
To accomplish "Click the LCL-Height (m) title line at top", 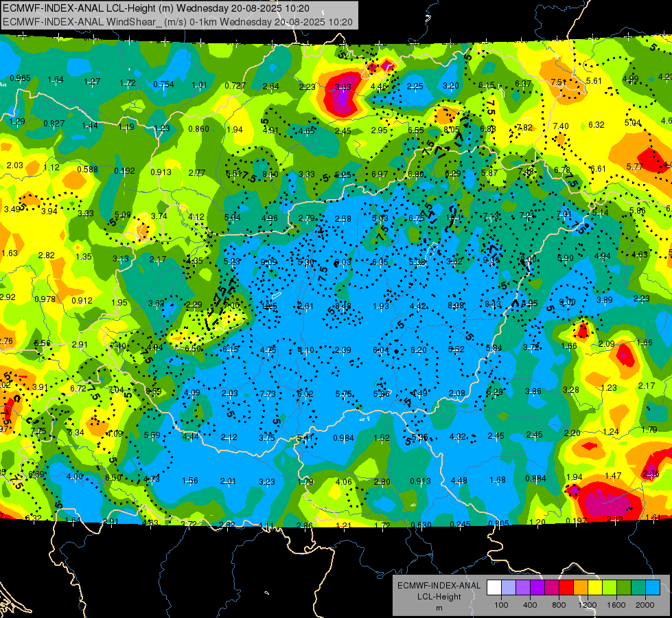I will [156, 8].
